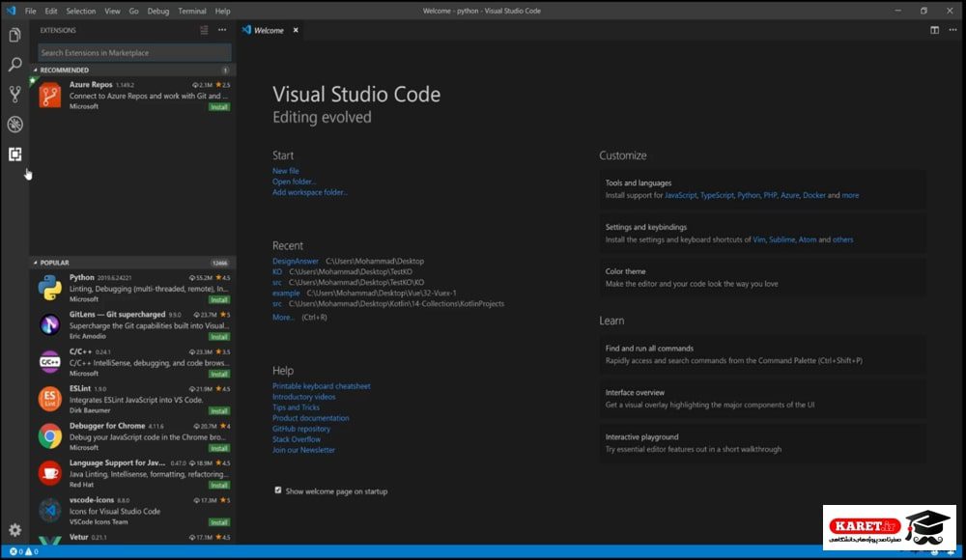Open the Debug view in activity bar
Image resolution: width=966 pixels, height=560 pixels.
(14, 124)
